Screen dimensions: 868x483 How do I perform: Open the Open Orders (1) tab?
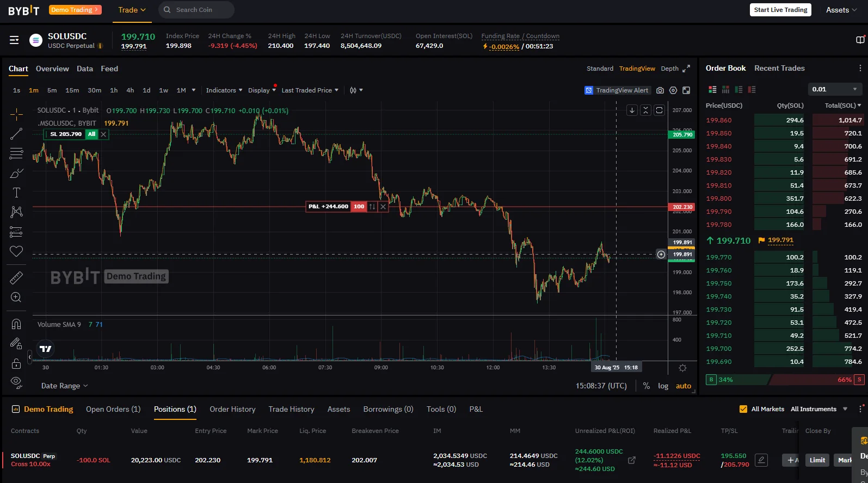pos(113,409)
